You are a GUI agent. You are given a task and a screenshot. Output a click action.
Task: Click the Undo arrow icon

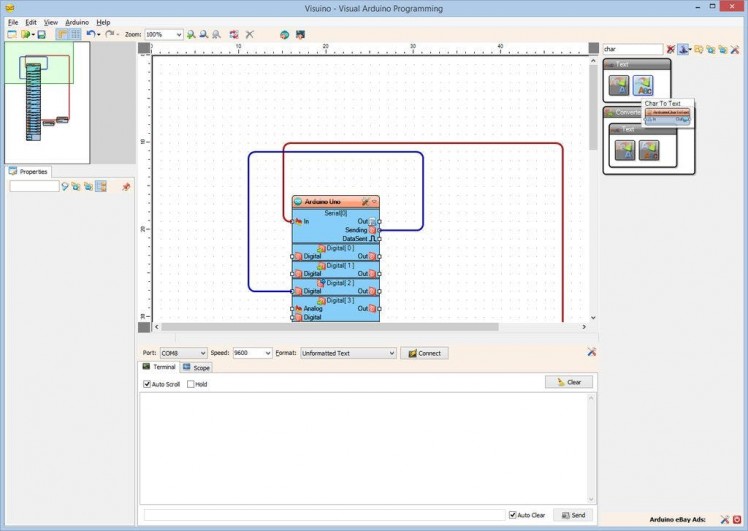click(91, 34)
